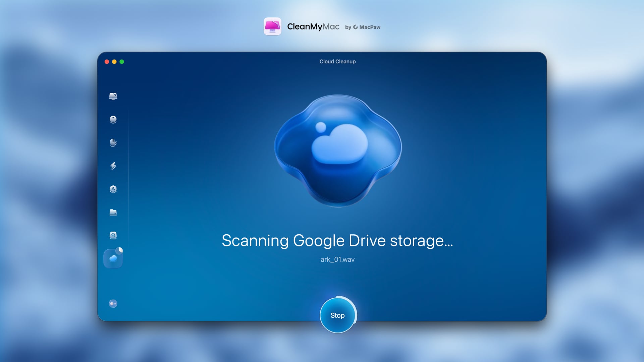Image resolution: width=644 pixels, height=362 pixels.
Task: Click the MacPaw logo icon
Action: [356, 27]
